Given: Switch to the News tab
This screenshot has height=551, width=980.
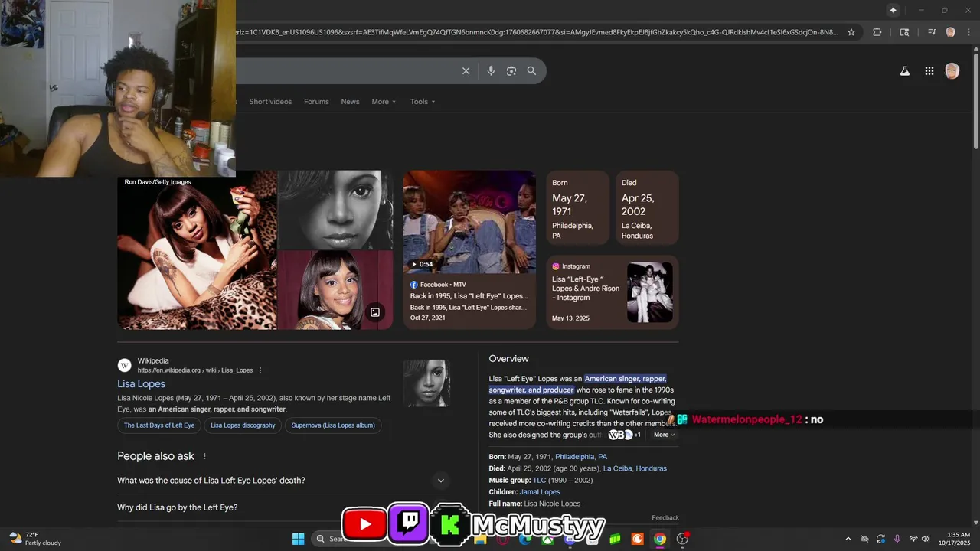Looking at the screenshot, I should [x=350, y=102].
